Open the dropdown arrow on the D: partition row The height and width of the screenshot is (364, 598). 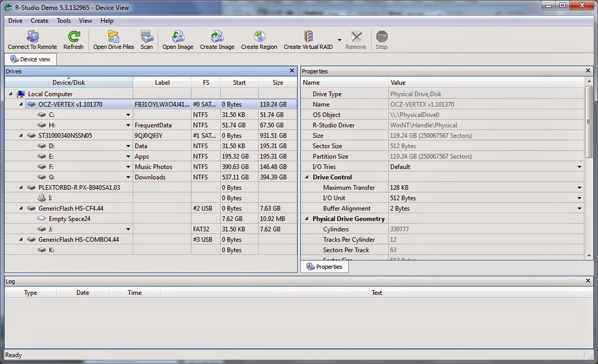[128, 146]
